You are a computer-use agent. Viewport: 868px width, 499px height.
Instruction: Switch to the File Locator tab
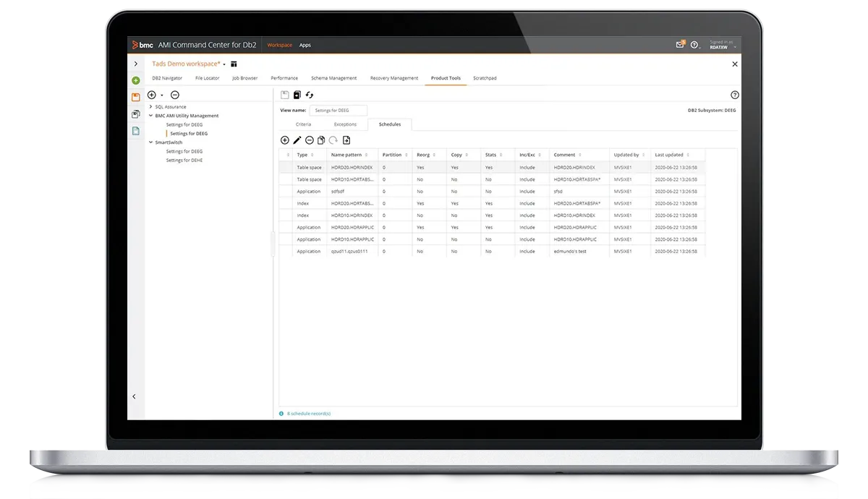click(x=207, y=78)
